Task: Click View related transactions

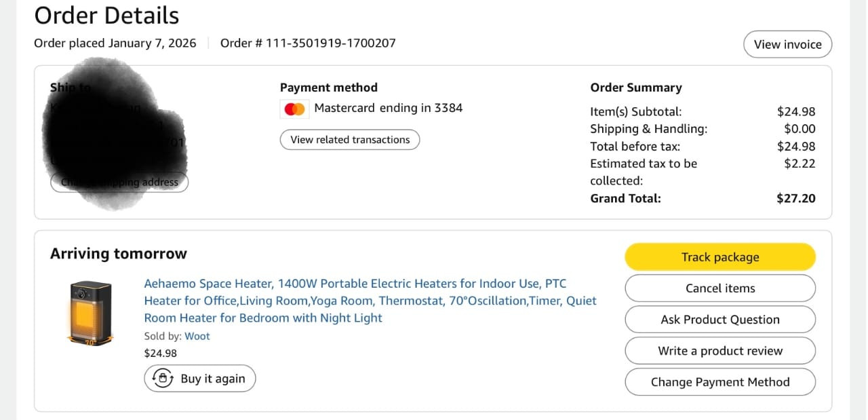Action: [350, 140]
